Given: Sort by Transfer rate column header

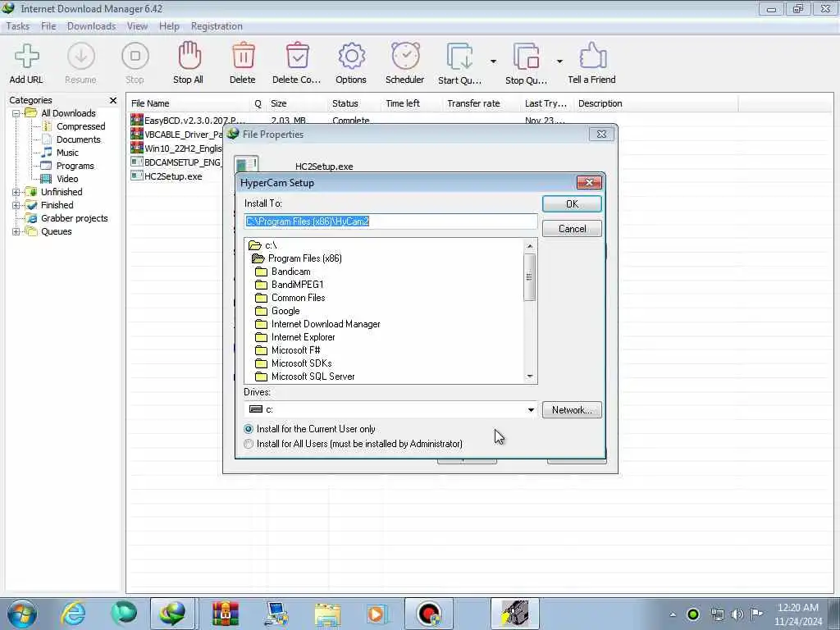Looking at the screenshot, I should pyautogui.click(x=481, y=103).
